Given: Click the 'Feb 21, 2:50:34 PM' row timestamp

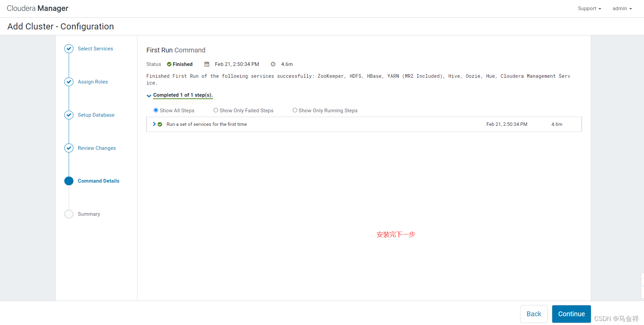Looking at the screenshot, I should point(507,124).
